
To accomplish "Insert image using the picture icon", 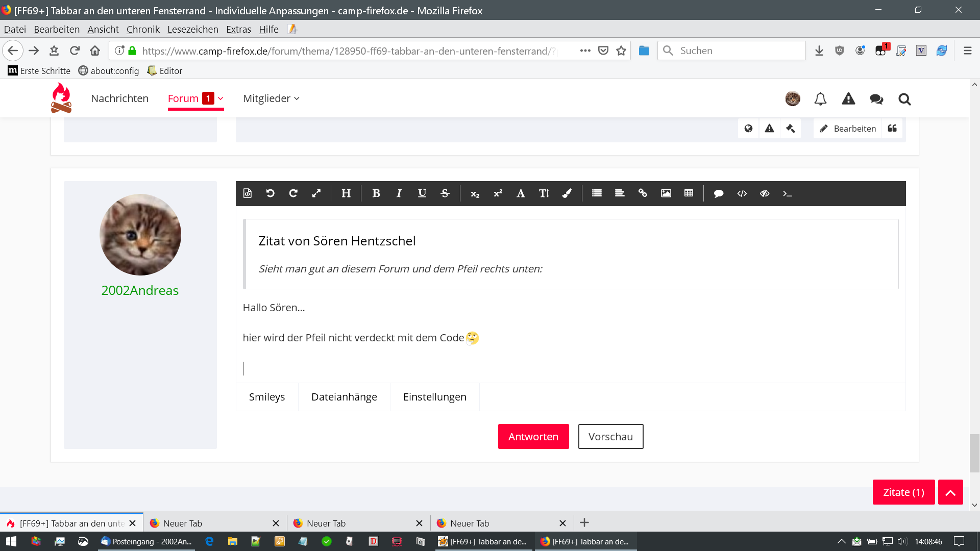I will coord(666,193).
